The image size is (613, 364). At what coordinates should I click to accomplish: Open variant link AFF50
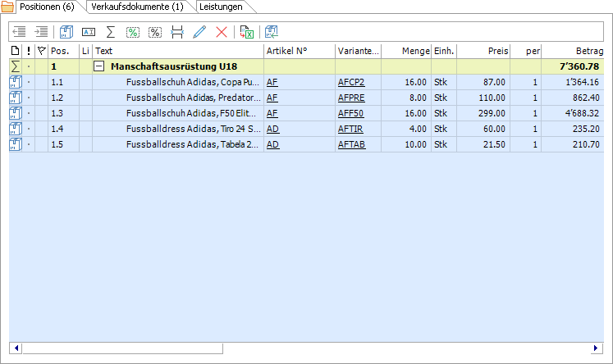pos(350,113)
